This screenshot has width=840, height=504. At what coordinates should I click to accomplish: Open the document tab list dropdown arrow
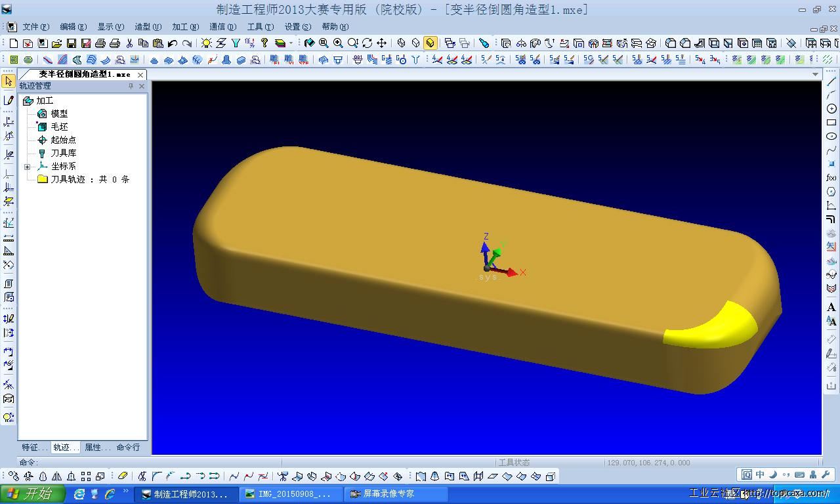(x=815, y=74)
